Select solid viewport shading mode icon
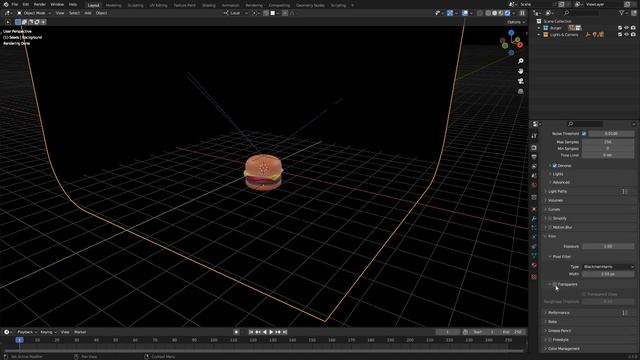 [x=494, y=13]
